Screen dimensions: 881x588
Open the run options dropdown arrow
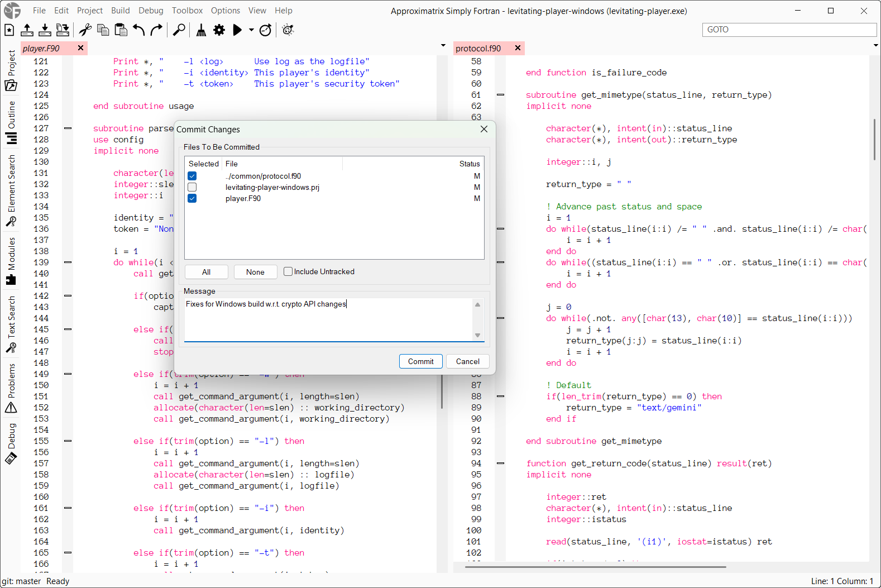click(x=251, y=30)
